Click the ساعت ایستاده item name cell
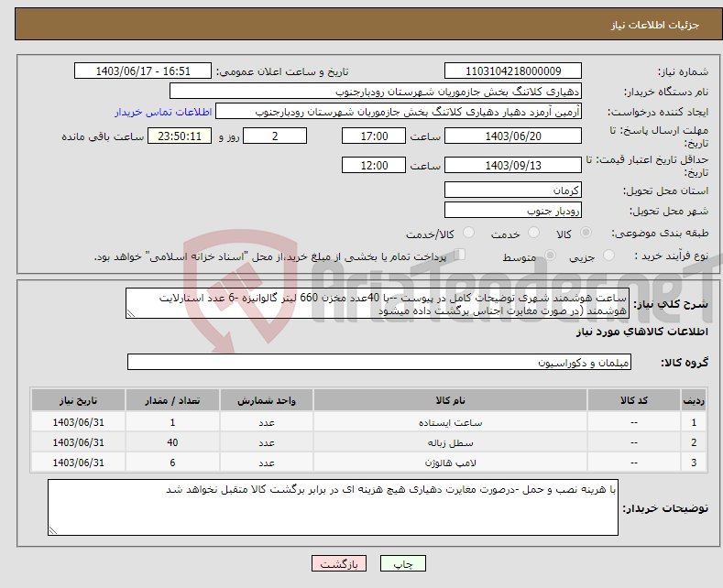Image resolution: width=723 pixels, height=588 pixels. tap(450, 422)
